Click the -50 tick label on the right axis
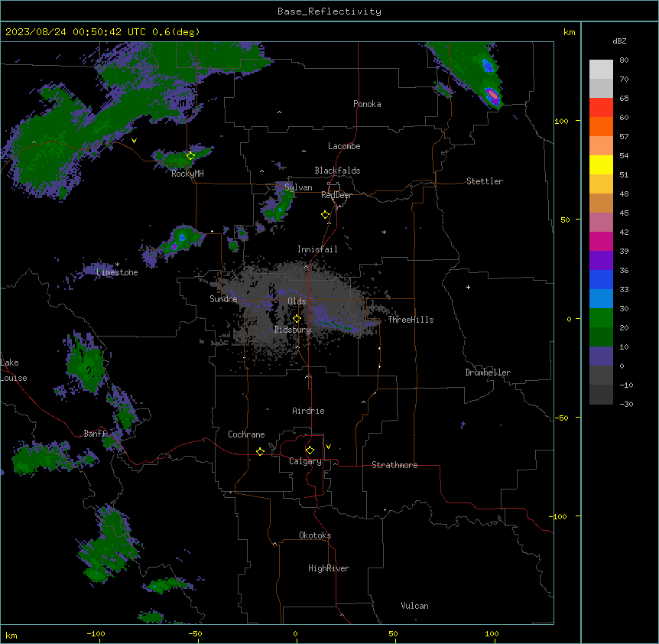 (x=561, y=418)
